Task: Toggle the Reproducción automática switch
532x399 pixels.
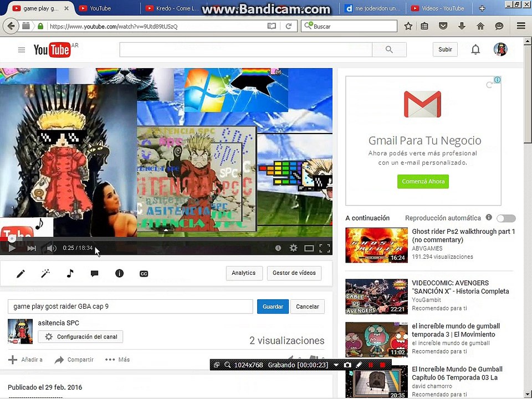Action: pyautogui.click(x=506, y=218)
